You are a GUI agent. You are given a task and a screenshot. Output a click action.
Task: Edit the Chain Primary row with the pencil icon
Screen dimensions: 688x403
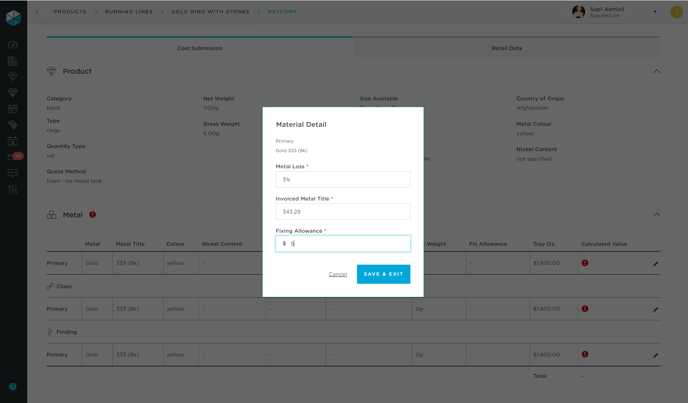click(656, 309)
